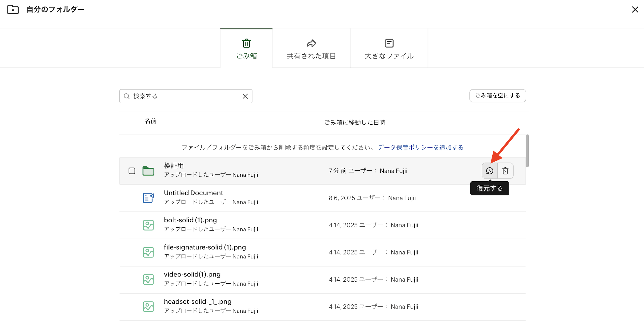
Task: Click ごみ箱に移動した日時 column header
Action: (355, 123)
